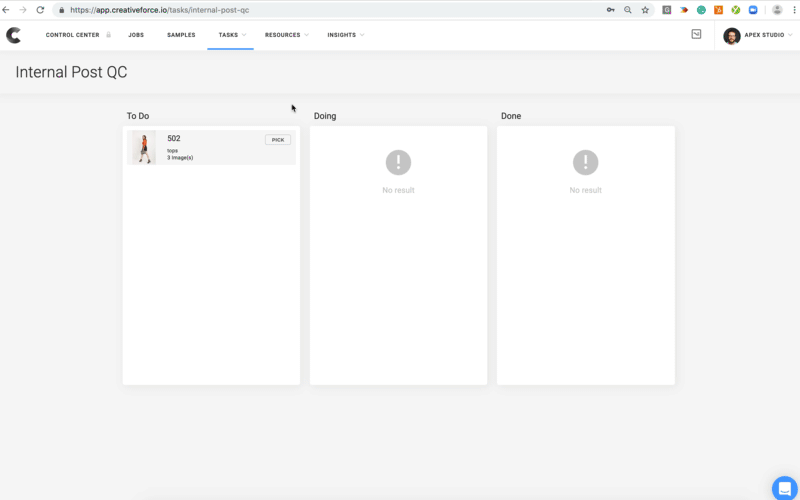
Task: Click the activity panel icon beside user avatar
Action: click(696, 34)
